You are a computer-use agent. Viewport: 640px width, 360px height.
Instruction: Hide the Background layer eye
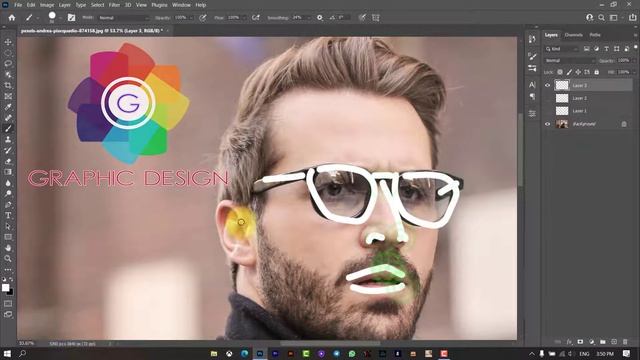tap(547, 124)
